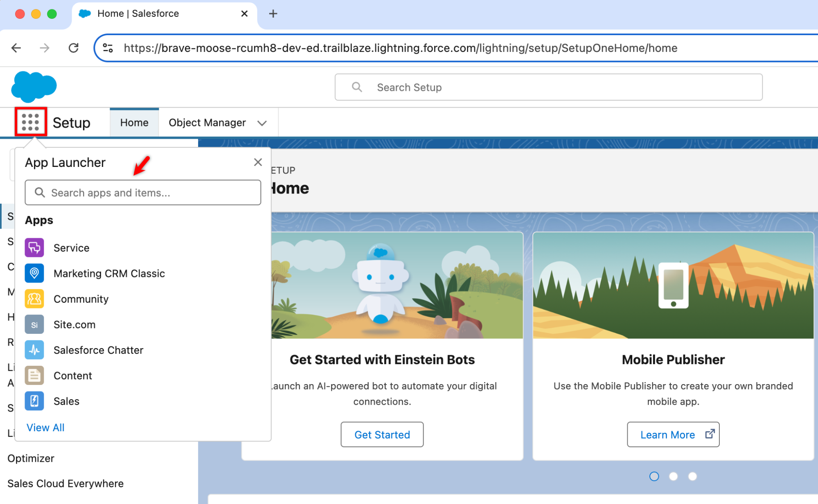
Task: Open a new browser tab
Action: coord(273,13)
